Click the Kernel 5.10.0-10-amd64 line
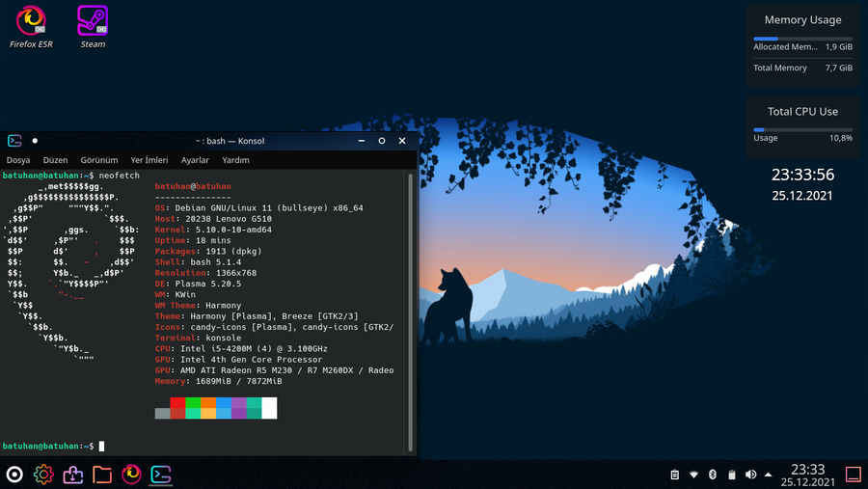 pyautogui.click(x=213, y=230)
